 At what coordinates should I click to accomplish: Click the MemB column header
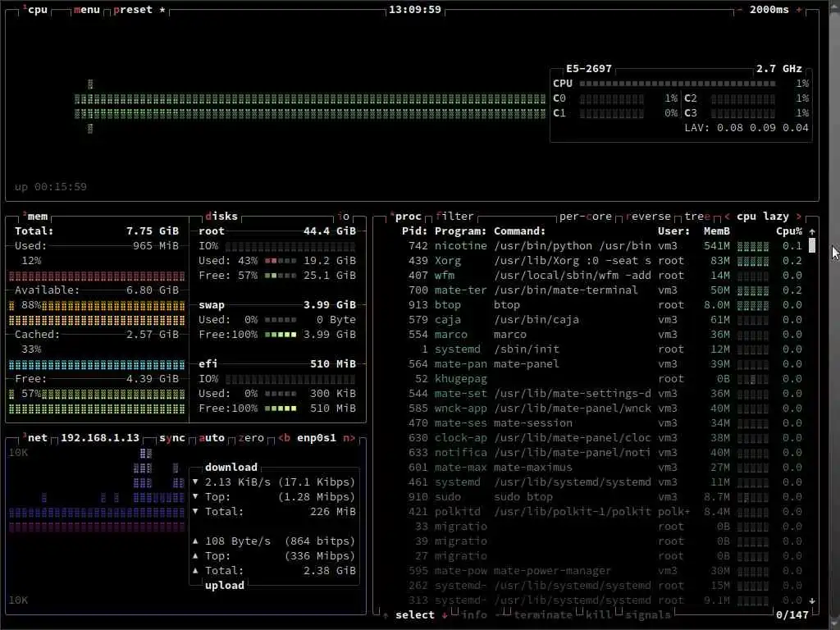[x=717, y=231]
